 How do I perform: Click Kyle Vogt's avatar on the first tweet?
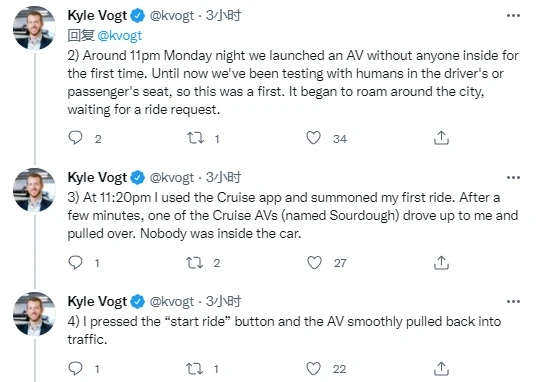34,28
